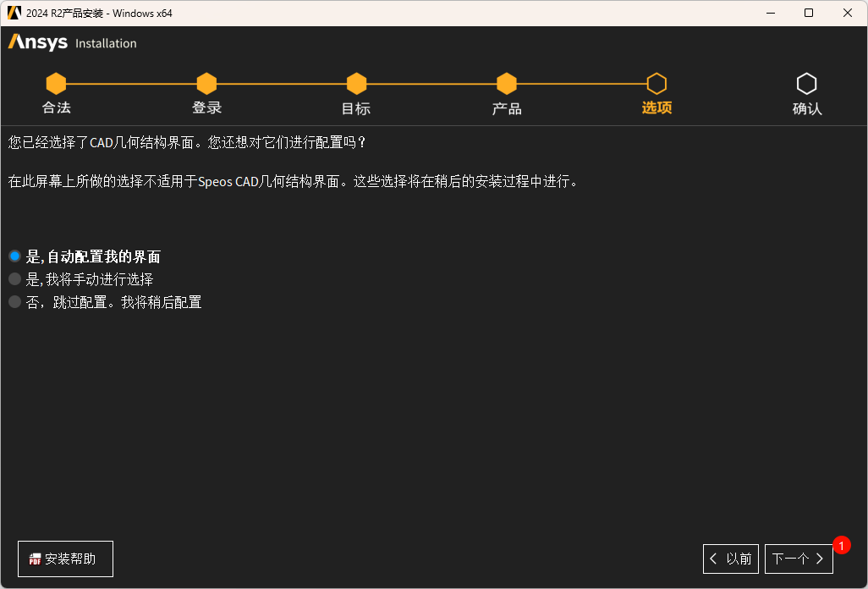This screenshot has height=589, width=868.
Task: Click the 下一个 (Next) button
Action: point(799,559)
